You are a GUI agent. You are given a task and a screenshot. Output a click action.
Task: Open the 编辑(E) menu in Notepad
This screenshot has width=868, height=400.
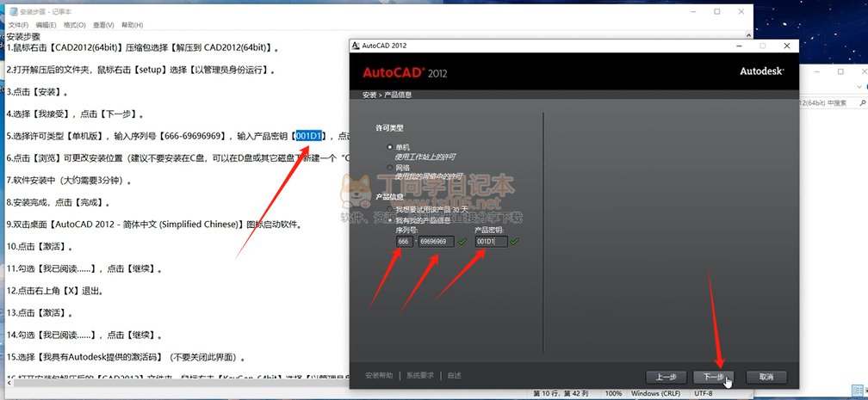click(46, 25)
